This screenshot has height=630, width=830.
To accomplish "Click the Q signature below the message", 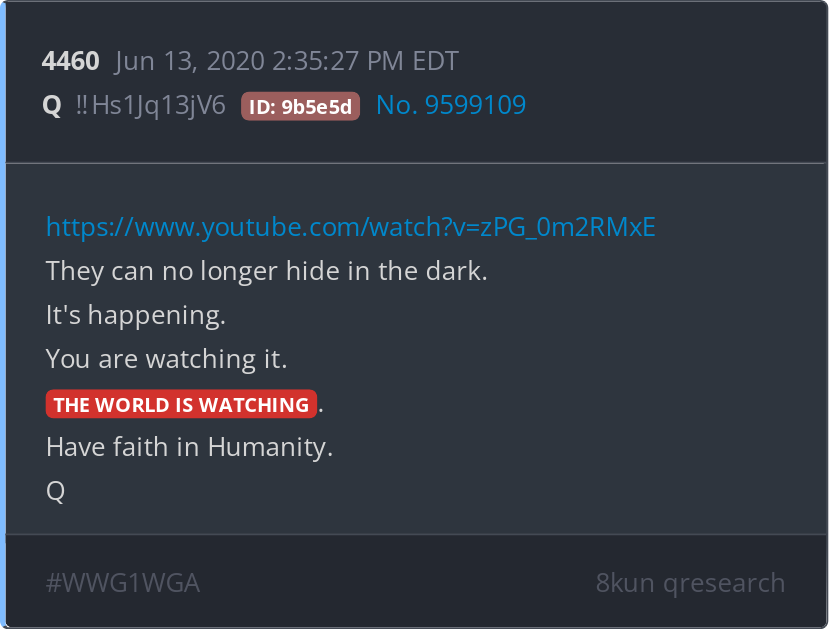I will (56, 492).
